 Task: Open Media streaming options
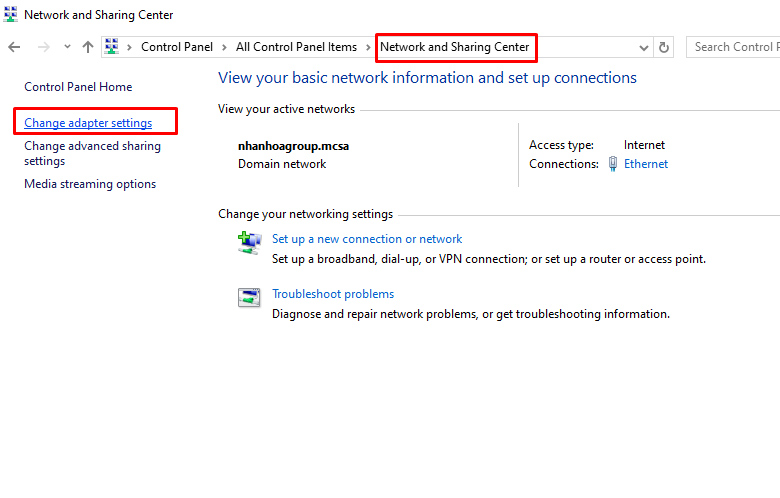coord(90,184)
